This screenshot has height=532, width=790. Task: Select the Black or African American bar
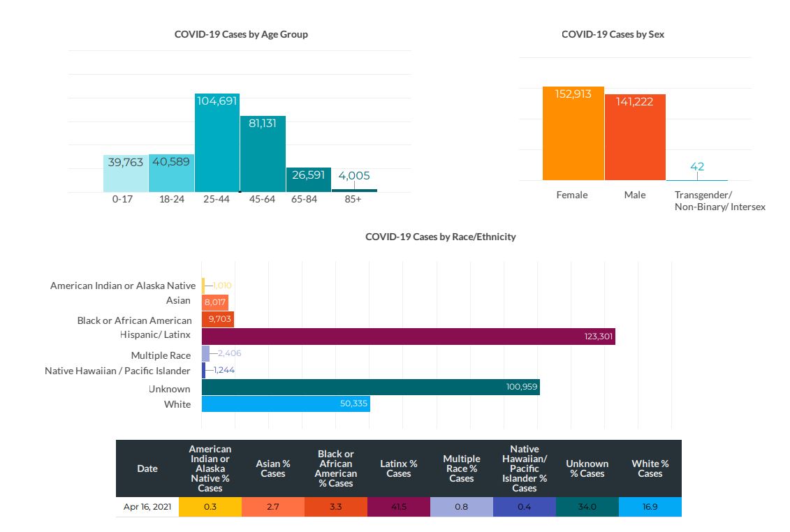[217, 320]
